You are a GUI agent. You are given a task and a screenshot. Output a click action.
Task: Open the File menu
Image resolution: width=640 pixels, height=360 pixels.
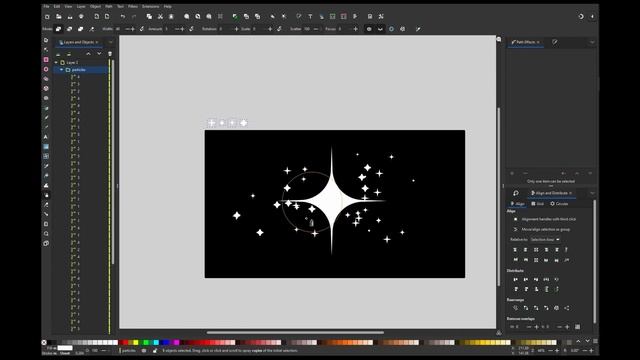(x=46, y=7)
